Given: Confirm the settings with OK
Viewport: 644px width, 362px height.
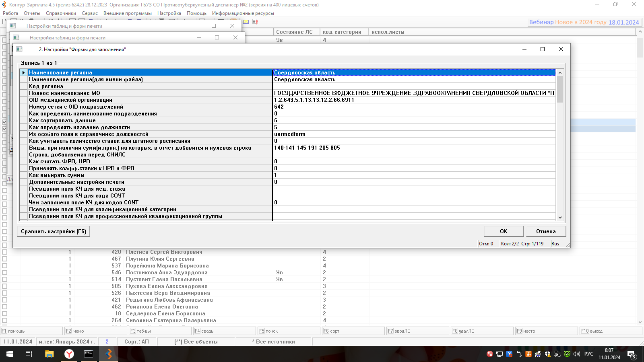Looking at the screenshot, I should (x=504, y=231).
